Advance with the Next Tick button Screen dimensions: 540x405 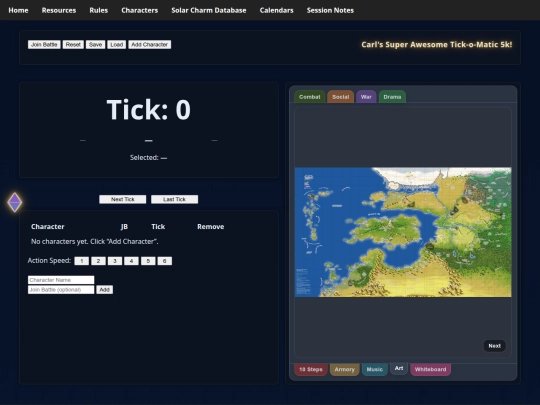click(x=123, y=199)
